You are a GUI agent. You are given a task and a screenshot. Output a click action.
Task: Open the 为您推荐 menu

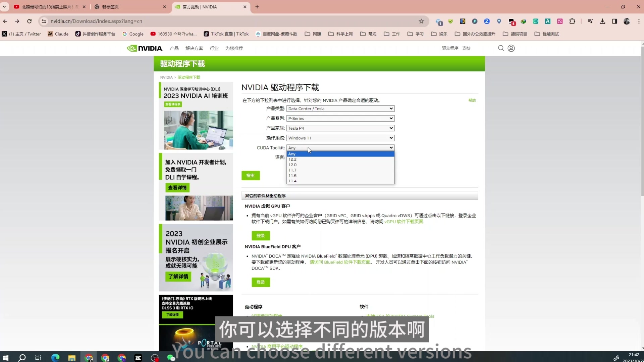click(234, 48)
